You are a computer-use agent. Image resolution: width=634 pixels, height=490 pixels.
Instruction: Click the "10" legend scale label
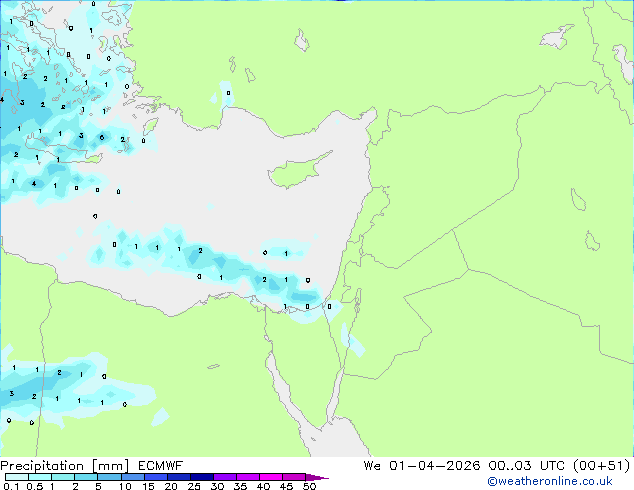(x=125, y=486)
